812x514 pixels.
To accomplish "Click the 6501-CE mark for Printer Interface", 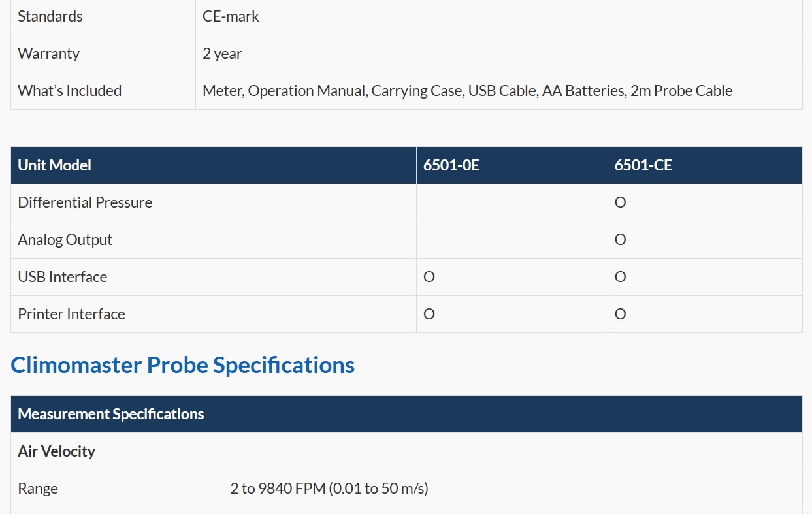I will (x=620, y=314).
